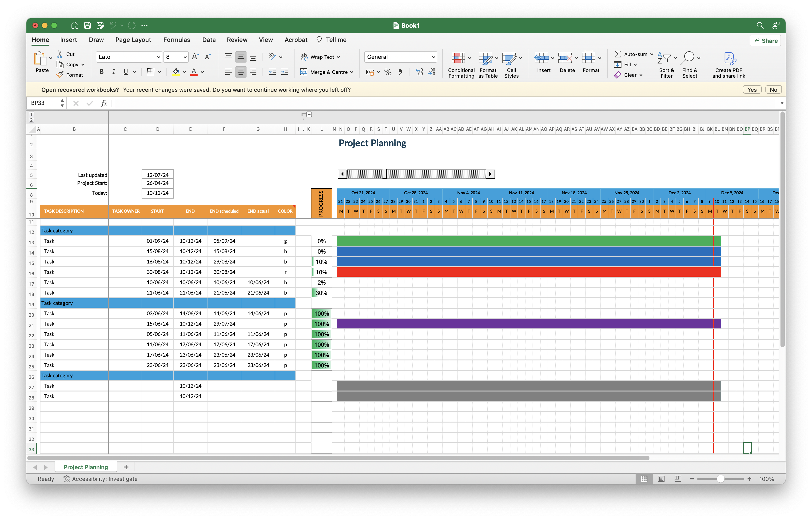This screenshot has width=812, height=519.
Task: Open the Insert ribbon tab
Action: [68, 40]
